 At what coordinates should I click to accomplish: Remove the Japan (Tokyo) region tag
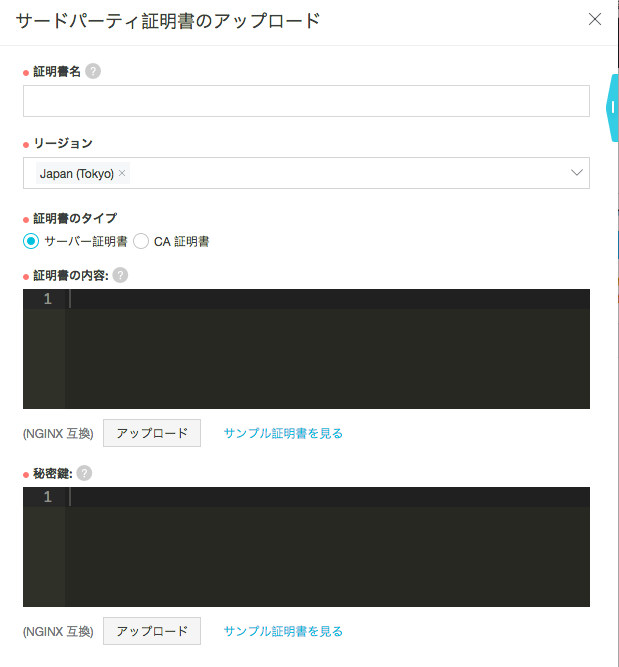pos(122,173)
